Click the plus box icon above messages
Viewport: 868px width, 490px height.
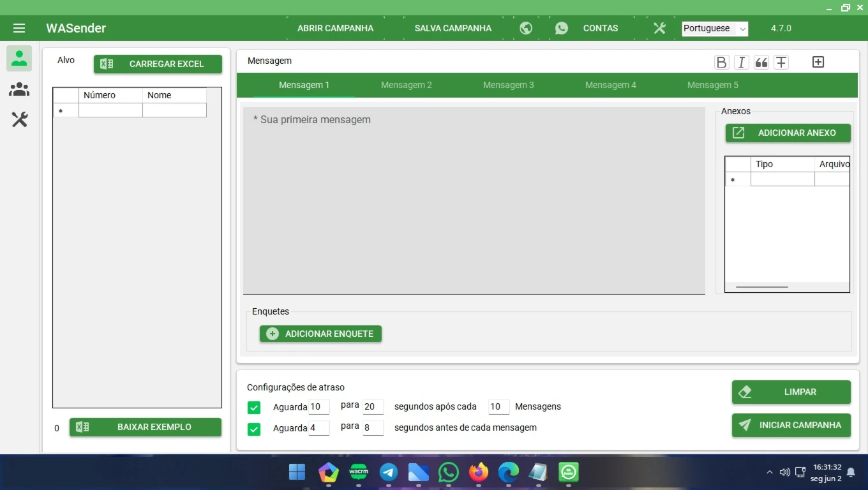[x=818, y=62]
